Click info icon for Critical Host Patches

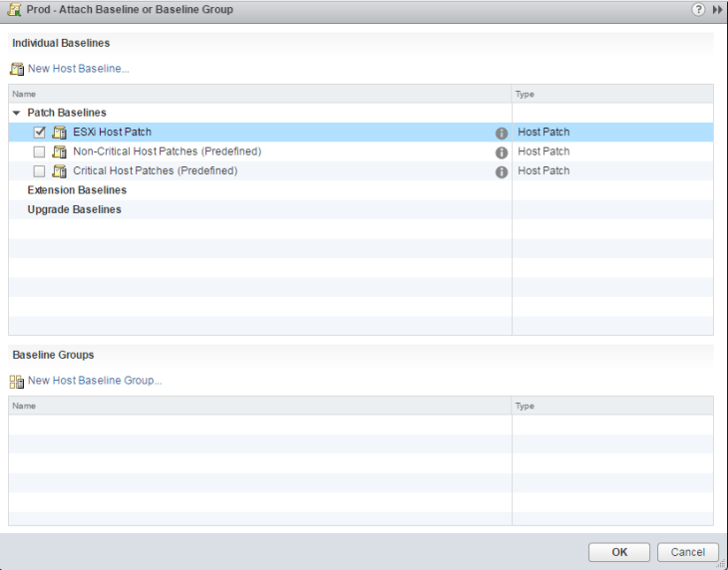(502, 171)
